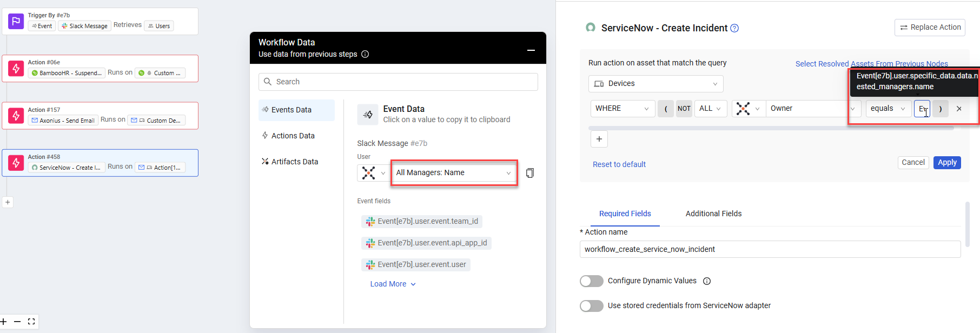The height and width of the screenshot is (333, 980).
Task: Fit the workflow canvas to screen
Action: click(31, 322)
